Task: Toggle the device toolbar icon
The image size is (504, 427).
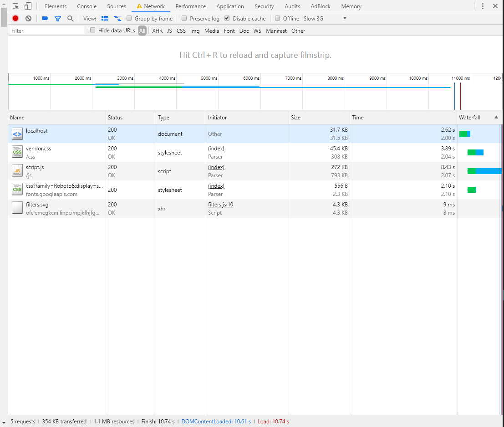Action: tap(27, 6)
